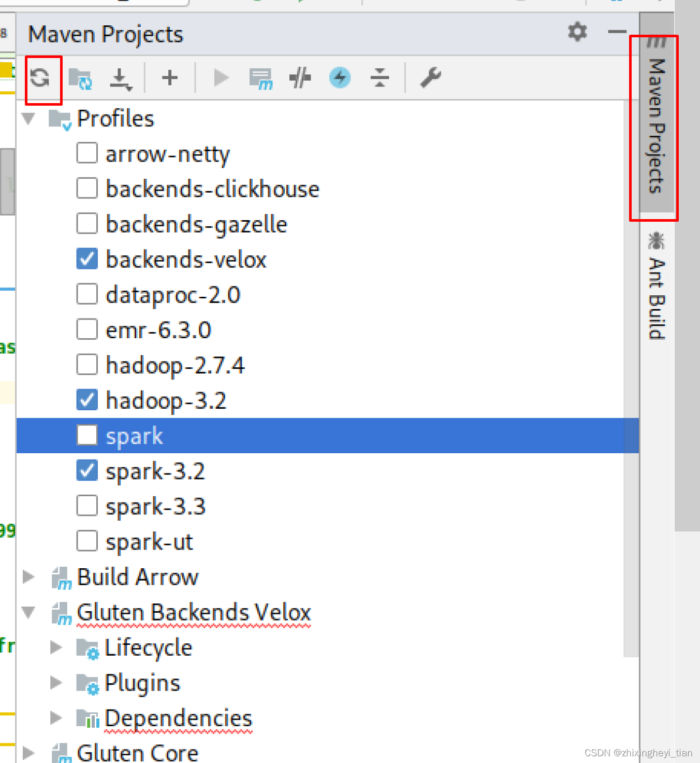Click the Lifecycle folder icon

pos(87,649)
